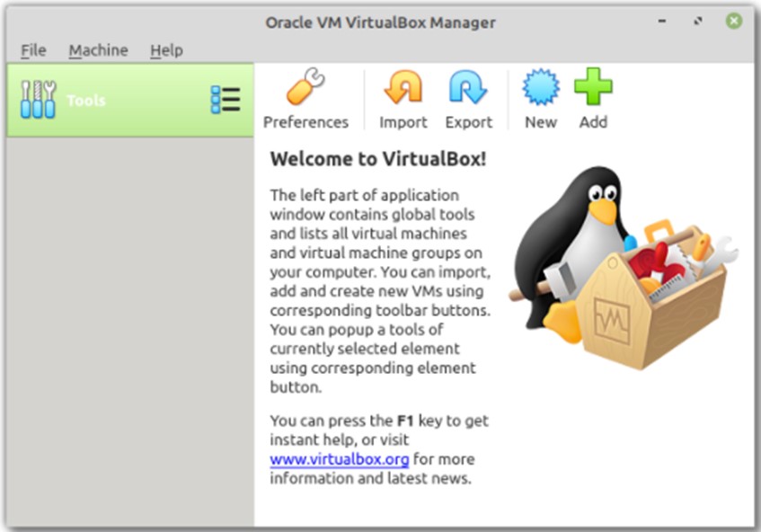
Task: Close the VirtualBox Manager window
Action: (734, 21)
